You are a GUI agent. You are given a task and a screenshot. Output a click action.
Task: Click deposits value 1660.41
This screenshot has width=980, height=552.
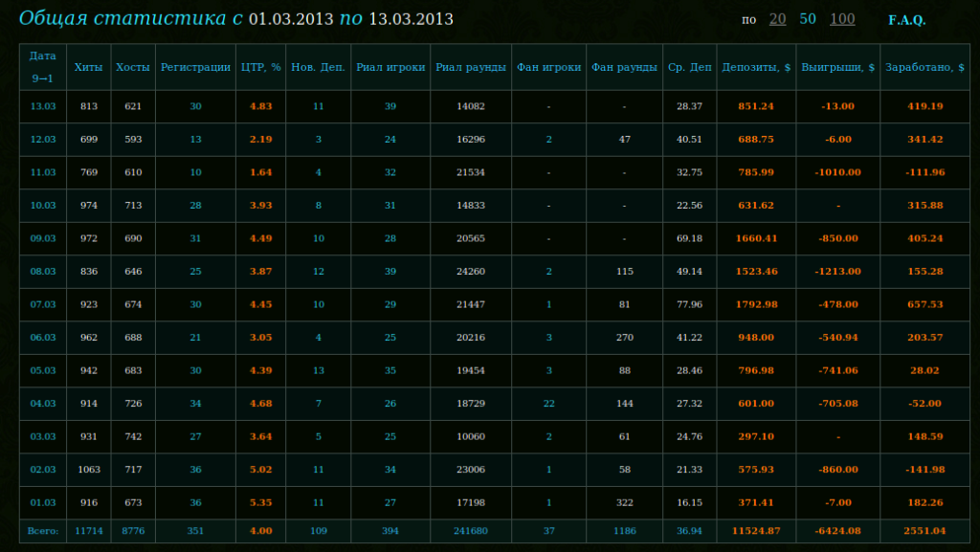[x=756, y=238]
